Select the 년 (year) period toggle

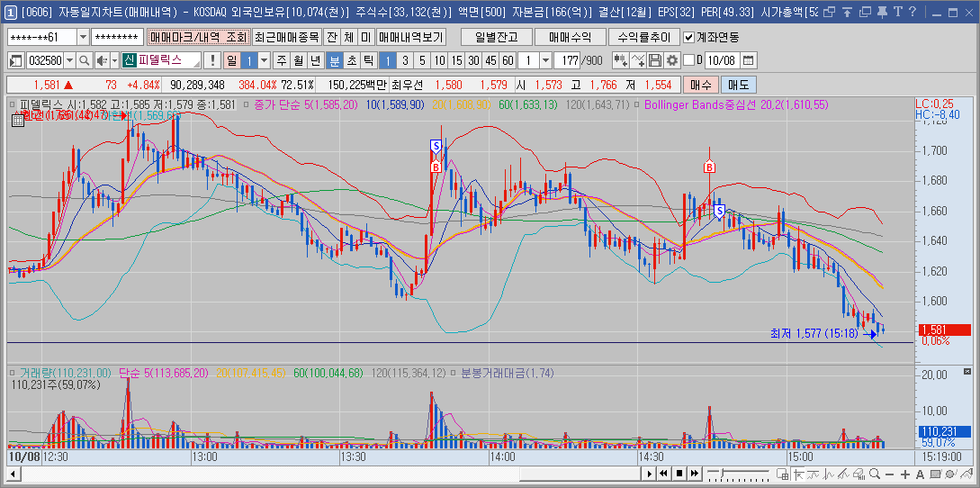pyautogui.click(x=316, y=60)
